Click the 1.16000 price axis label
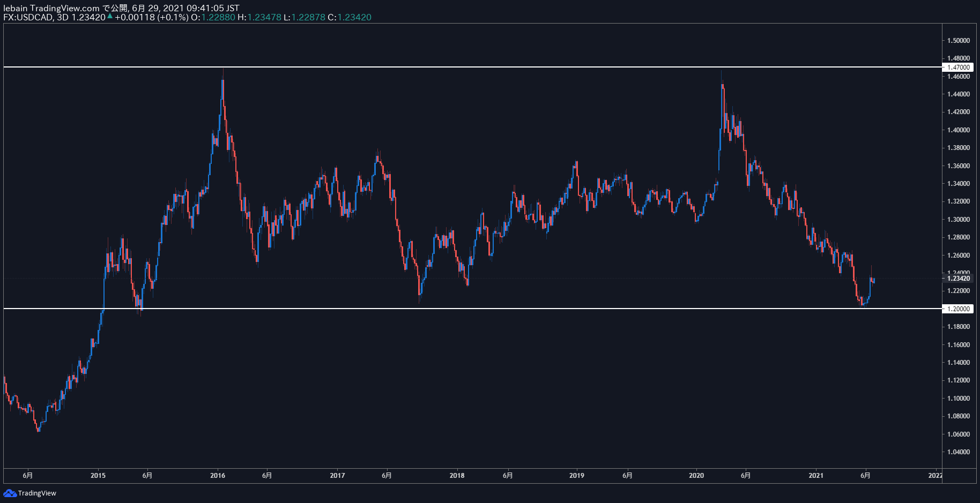 point(959,345)
